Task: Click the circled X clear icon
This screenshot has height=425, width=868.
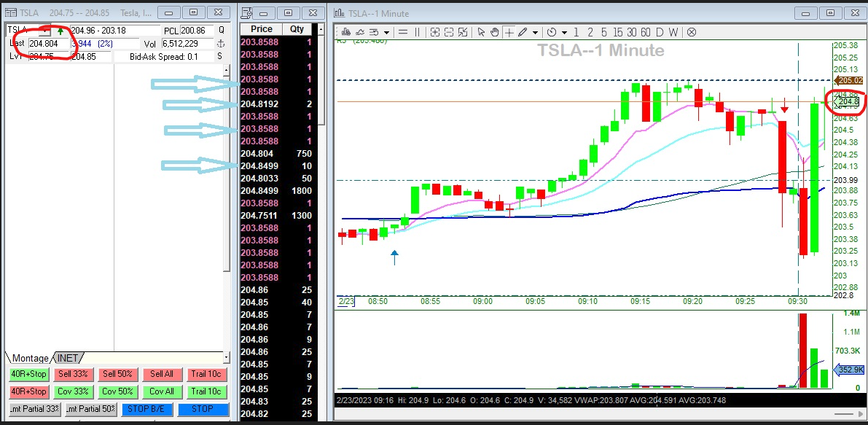Action: pos(692,32)
